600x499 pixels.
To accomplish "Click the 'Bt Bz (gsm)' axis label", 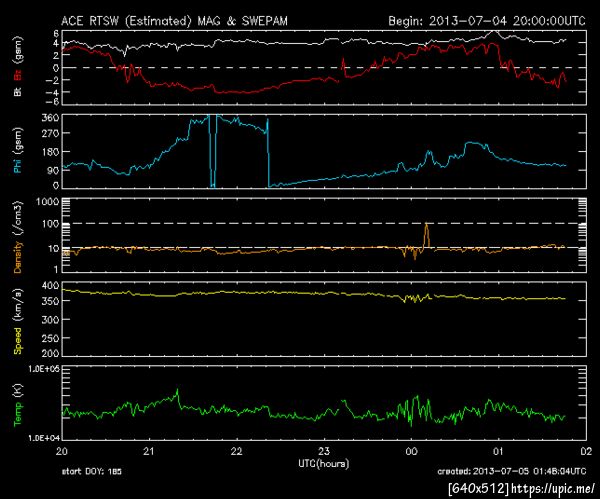I will tap(18, 66).
